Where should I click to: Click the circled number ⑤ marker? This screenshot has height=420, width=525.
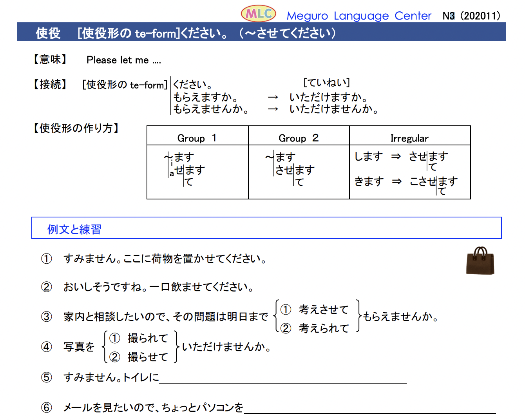(47, 377)
